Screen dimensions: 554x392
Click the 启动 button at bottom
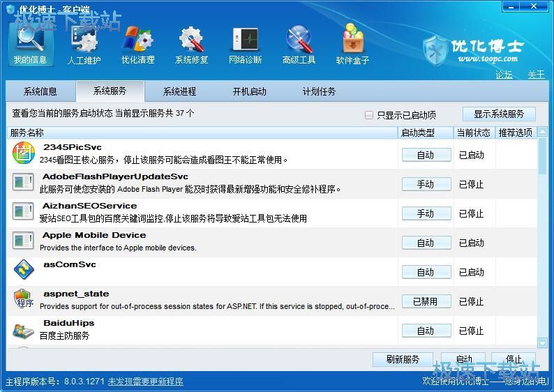click(x=463, y=359)
